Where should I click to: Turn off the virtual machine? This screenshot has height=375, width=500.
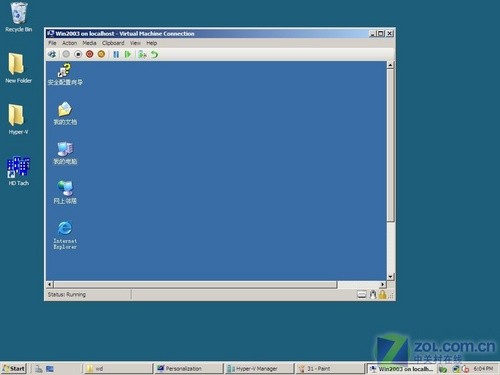tap(78, 54)
